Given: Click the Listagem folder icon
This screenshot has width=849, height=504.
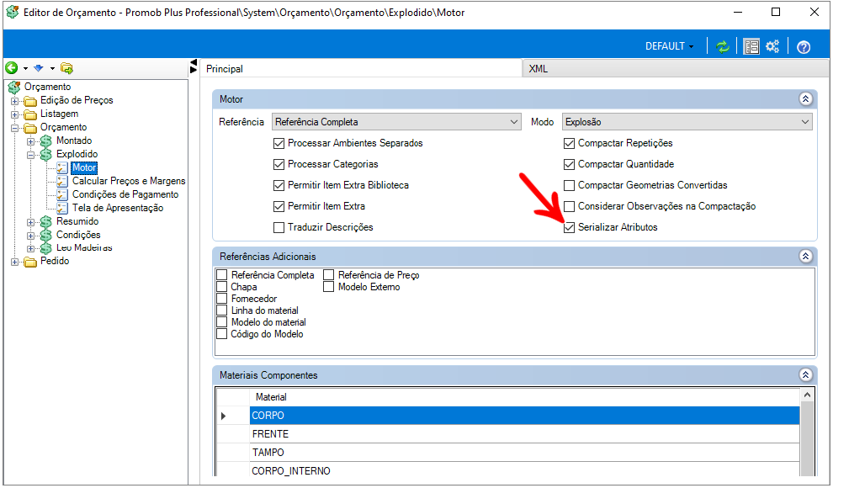Looking at the screenshot, I should (30, 114).
